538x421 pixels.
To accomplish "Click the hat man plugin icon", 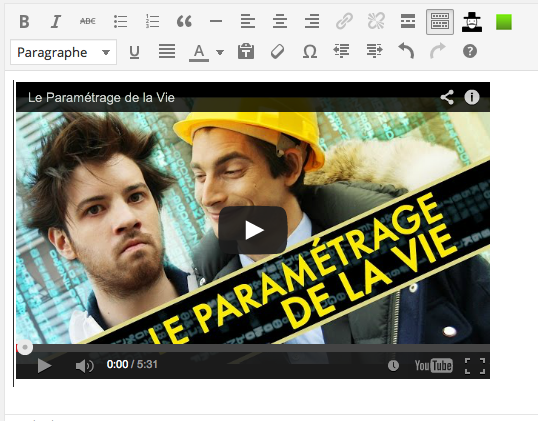I will pyautogui.click(x=472, y=22).
